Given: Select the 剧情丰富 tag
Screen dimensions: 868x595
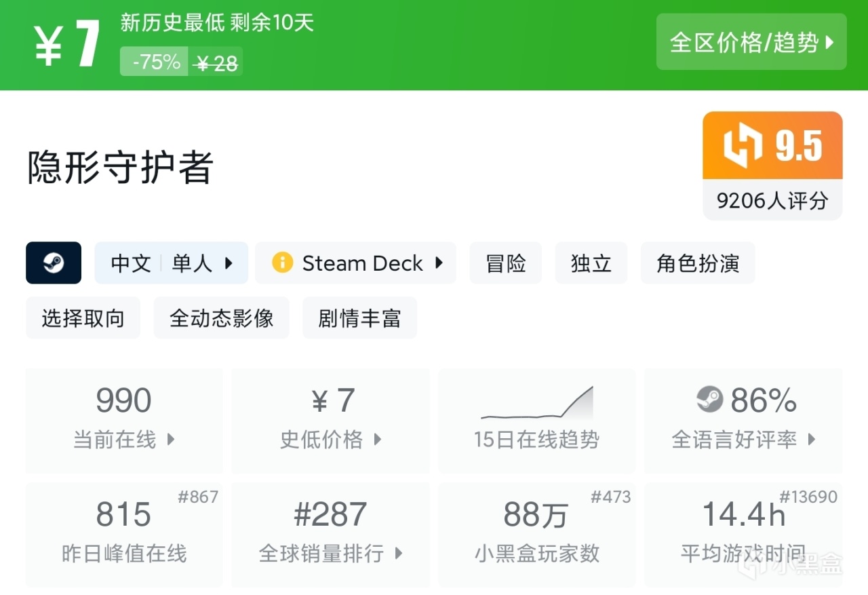Looking at the screenshot, I should pyautogui.click(x=359, y=318).
